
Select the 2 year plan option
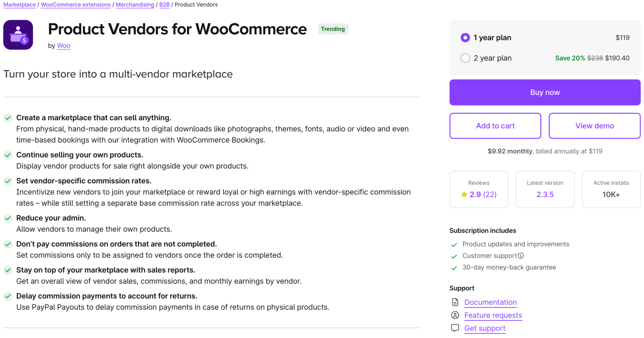465,58
